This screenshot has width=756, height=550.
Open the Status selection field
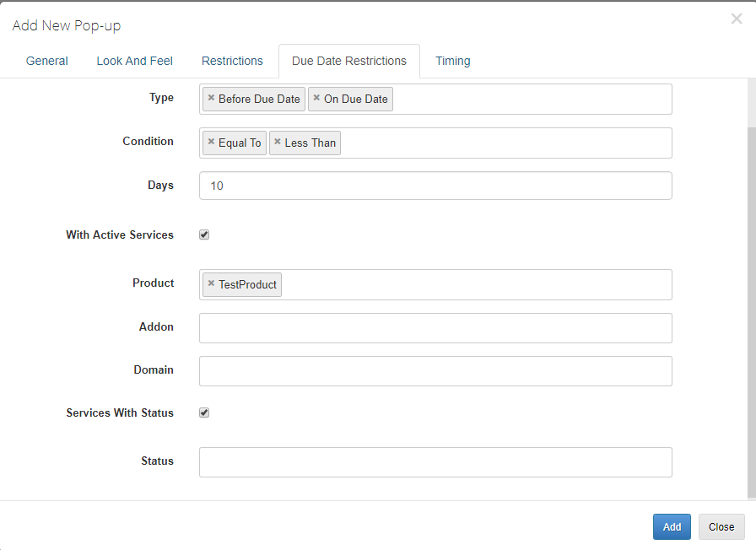(435, 462)
